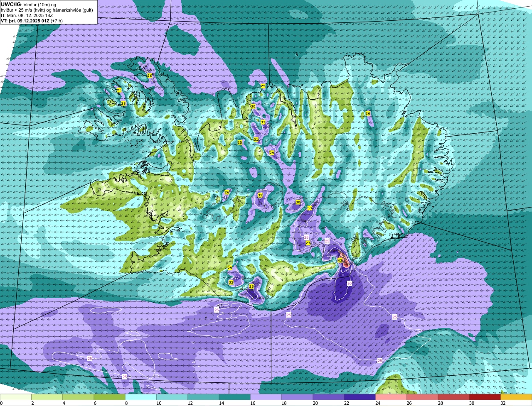Screen dimensions: 532x406
Task: Pick the purple legend swatch between 18 and 20
Action: tap(297, 397)
